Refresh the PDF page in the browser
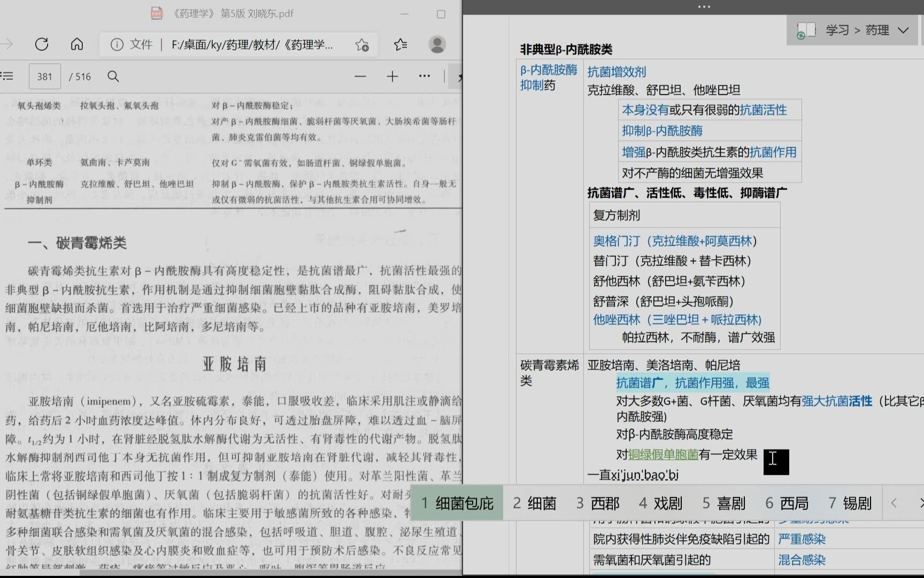Viewport: 924px width, 578px height. [x=42, y=44]
